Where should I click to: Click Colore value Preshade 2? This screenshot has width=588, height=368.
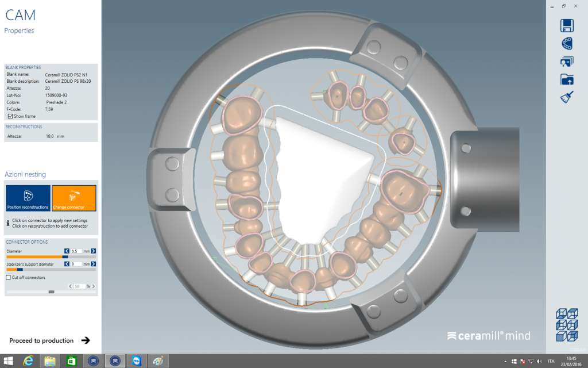pos(56,102)
